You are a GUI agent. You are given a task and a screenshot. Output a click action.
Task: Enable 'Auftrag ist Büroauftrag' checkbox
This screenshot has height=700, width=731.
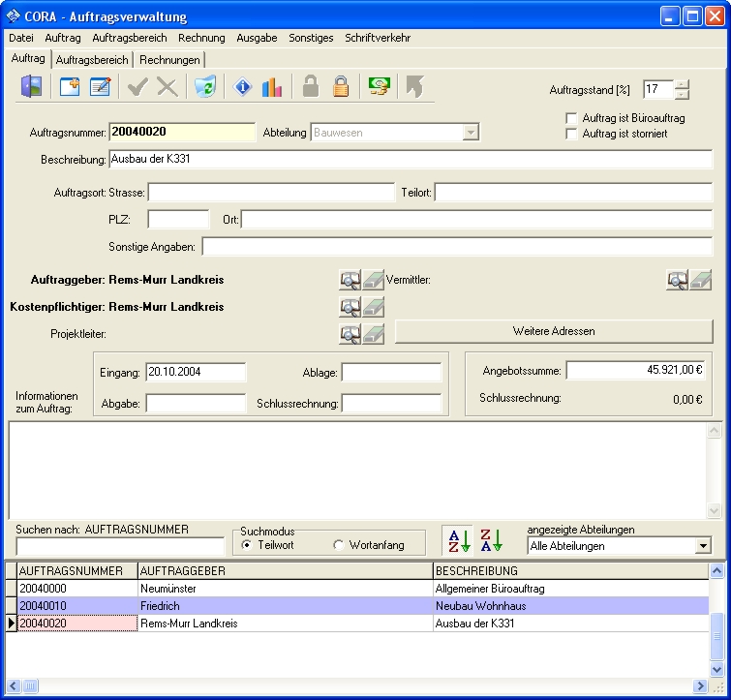coord(571,118)
